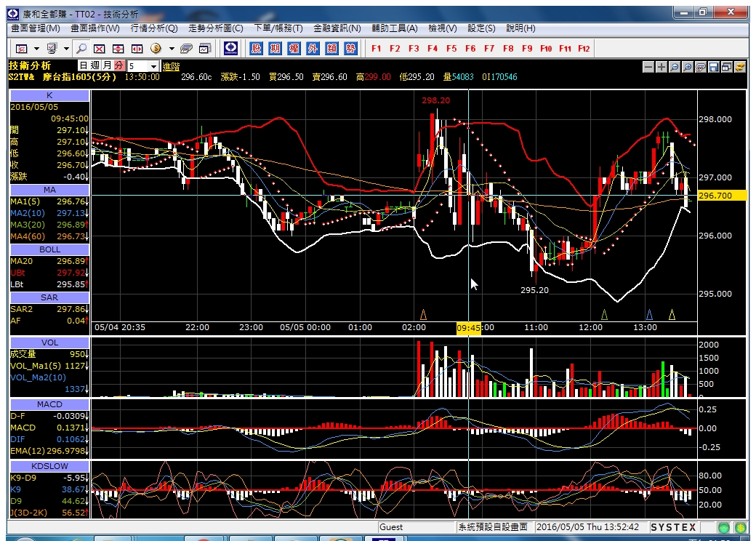Click the eraser icon in chart toolbar

tap(701, 67)
